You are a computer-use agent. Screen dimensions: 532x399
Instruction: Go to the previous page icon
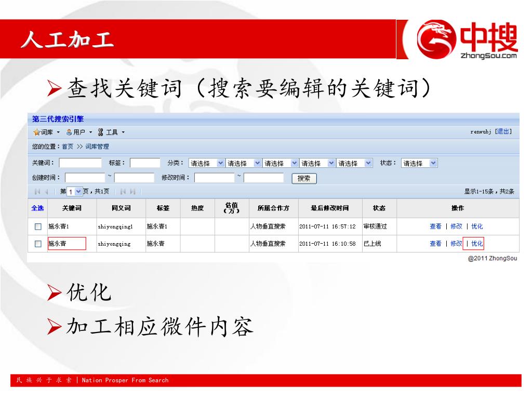click(x=47, y=192)
